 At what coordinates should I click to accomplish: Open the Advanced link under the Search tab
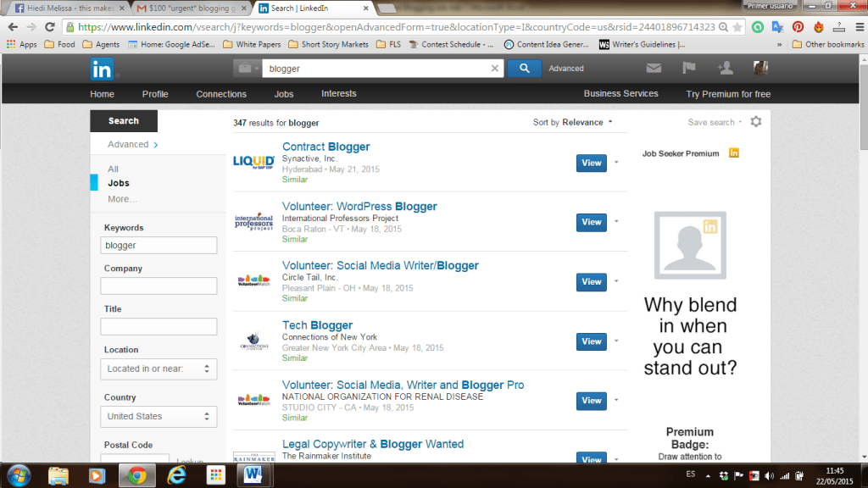133,144
